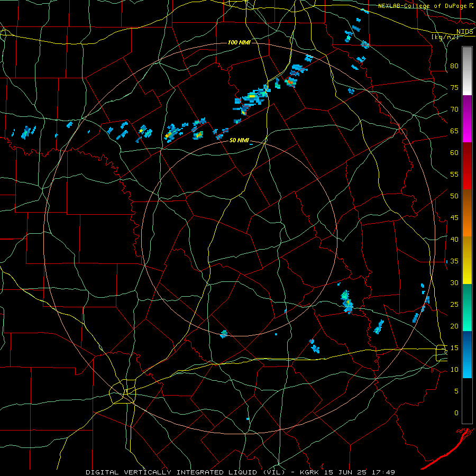This screenshot has width=476, height=476.
Task: Pick the dark red segment of the color bar
Action: coord(467,167)
